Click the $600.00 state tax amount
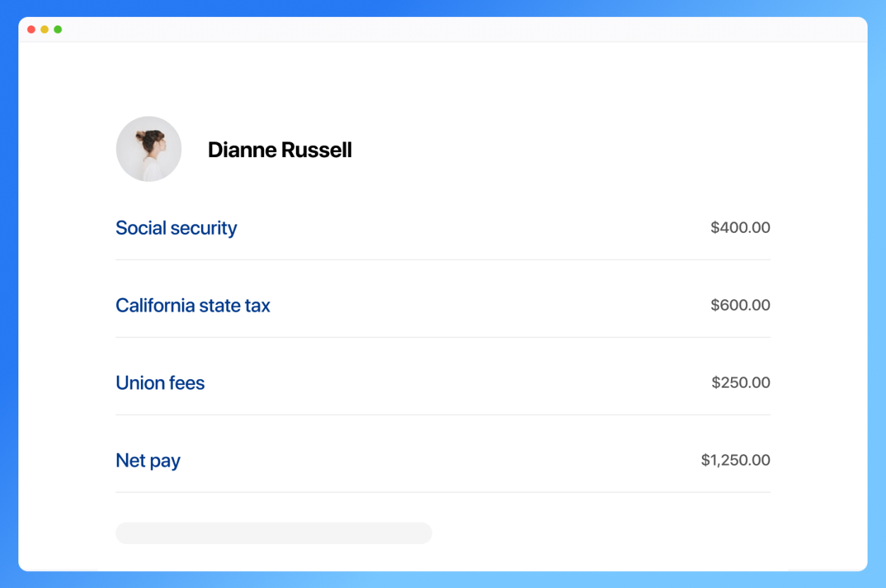Screen dimensions: 886x588 (x=740, y=306)
